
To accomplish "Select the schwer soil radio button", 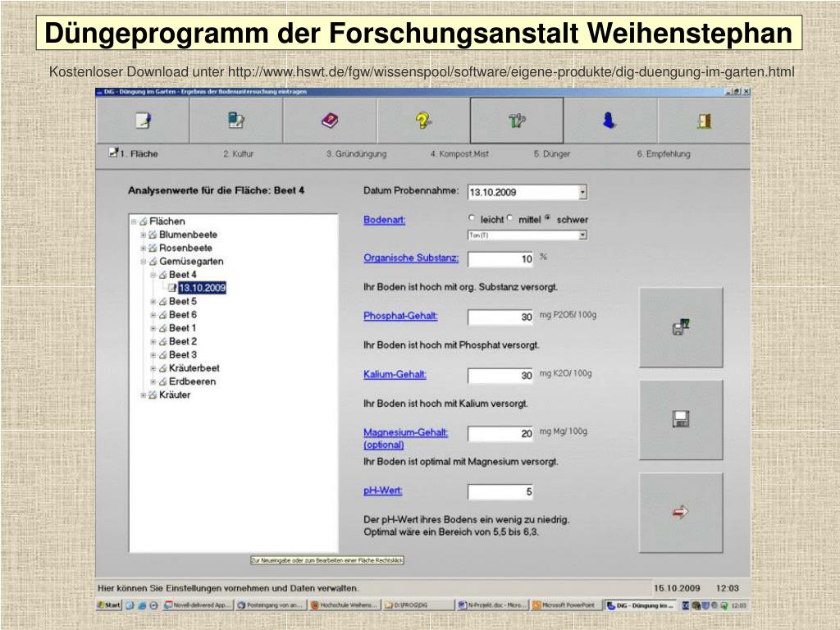I will pyautogui.click(x=547, y=218).
